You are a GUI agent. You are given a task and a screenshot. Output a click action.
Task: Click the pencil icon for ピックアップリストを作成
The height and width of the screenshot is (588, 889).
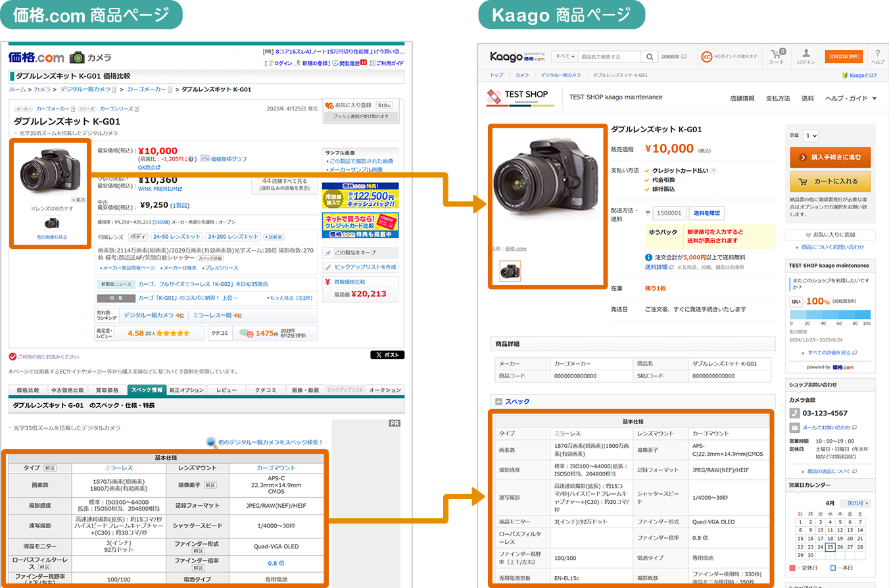[x=328, y=267]
